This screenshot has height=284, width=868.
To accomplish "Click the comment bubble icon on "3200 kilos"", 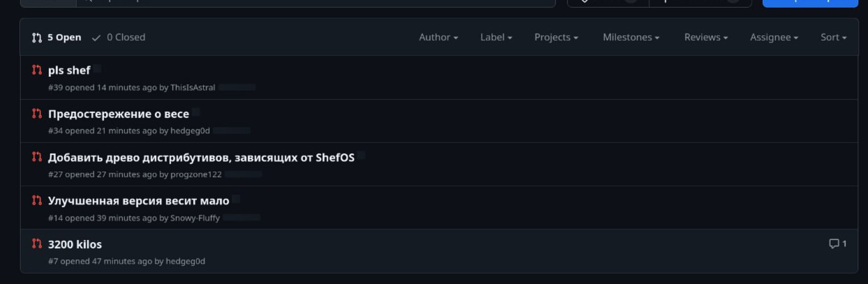I will (x=834, y=244).
